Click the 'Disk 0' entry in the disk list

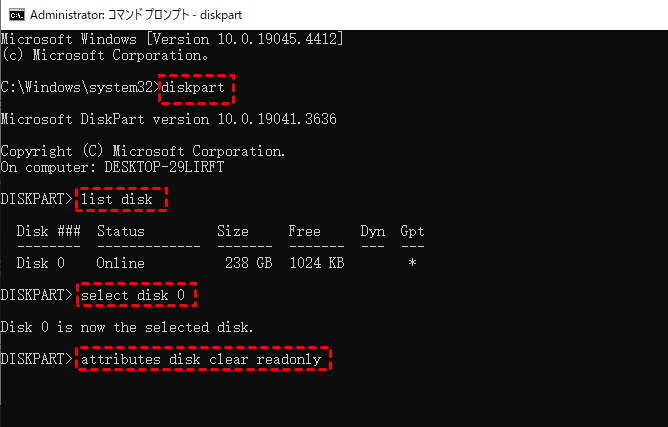coord(41,264)
